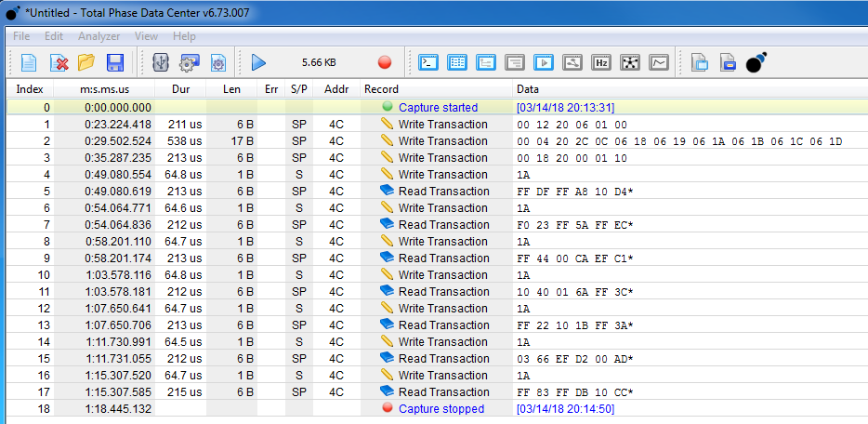Click data 'FF 44 00 CA EF C1*'
This screenshot has width=868, height=424.
575,258
